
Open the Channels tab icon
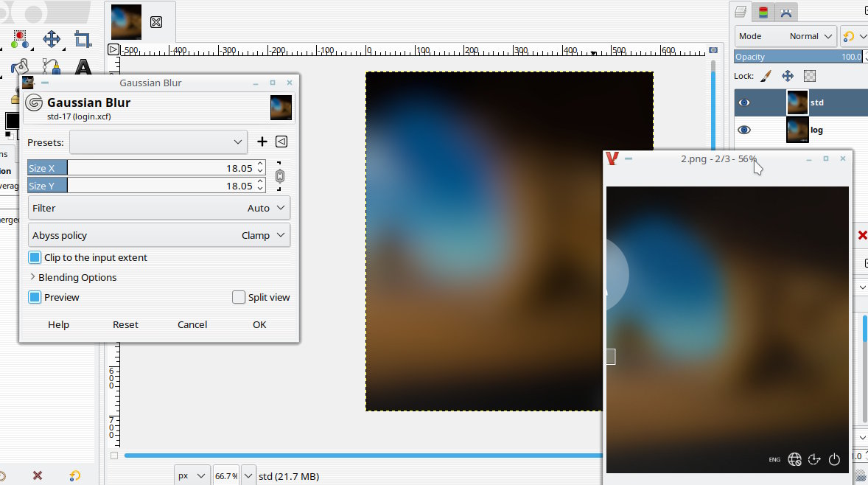click(x=763, y=13)
